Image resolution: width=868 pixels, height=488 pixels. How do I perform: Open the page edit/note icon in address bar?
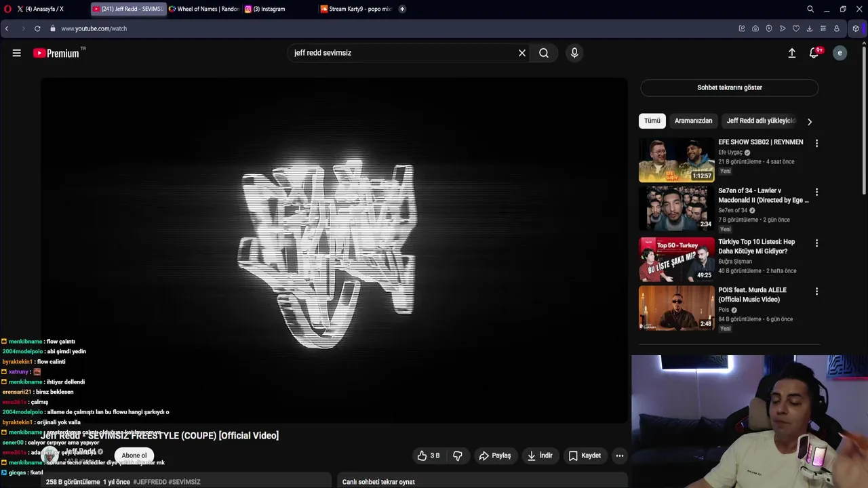(742, 28)
